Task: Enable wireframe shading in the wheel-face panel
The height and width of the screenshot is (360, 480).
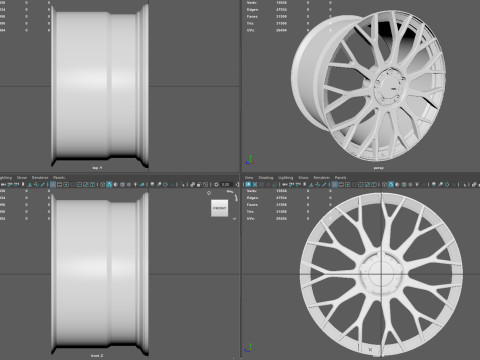Action: click(384, 184)
